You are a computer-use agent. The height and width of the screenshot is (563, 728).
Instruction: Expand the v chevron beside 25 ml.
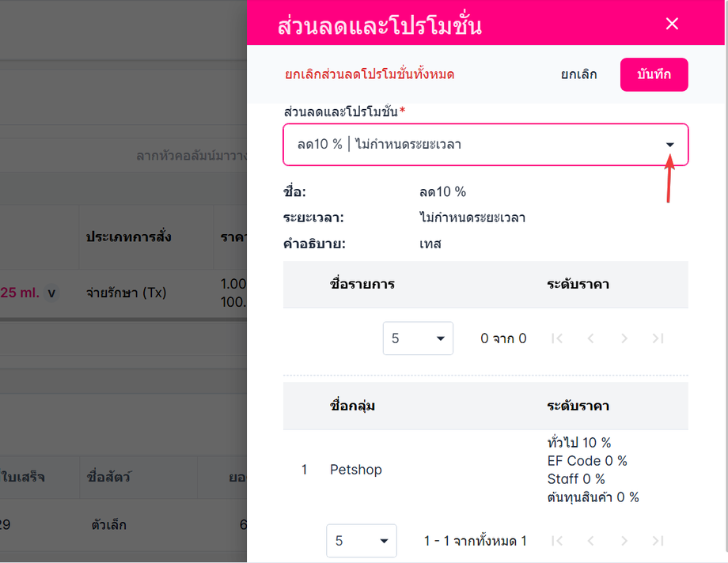51,293
